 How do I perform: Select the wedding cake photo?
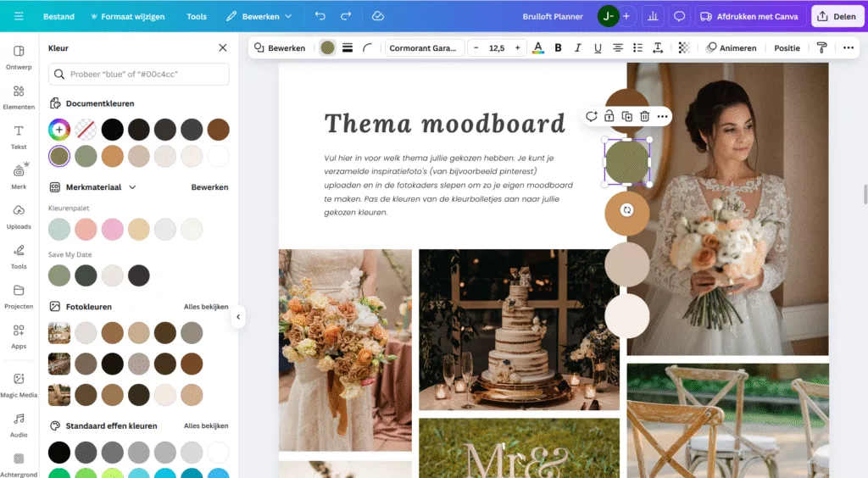pos(519,330)
